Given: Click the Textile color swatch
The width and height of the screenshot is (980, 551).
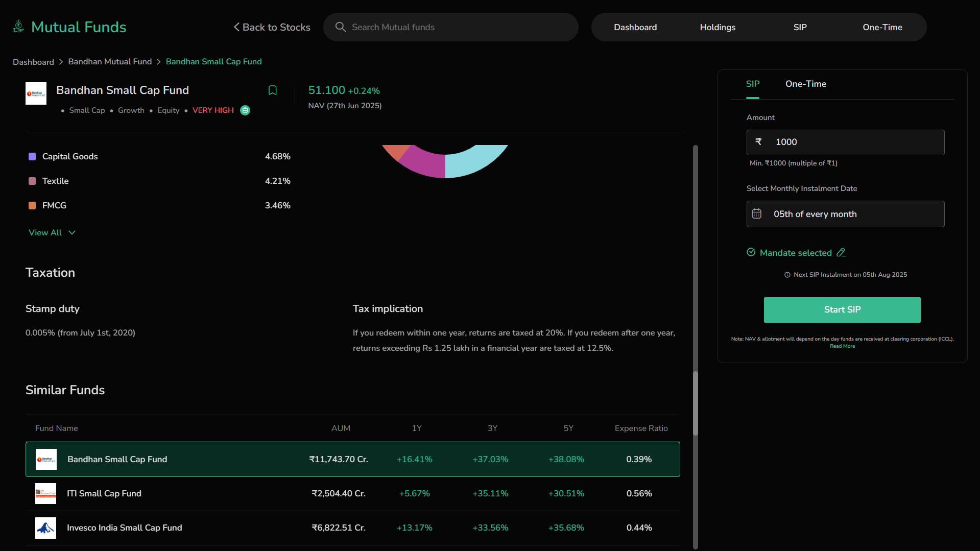Looking at the screenshot, I should [x=32, y=181].
